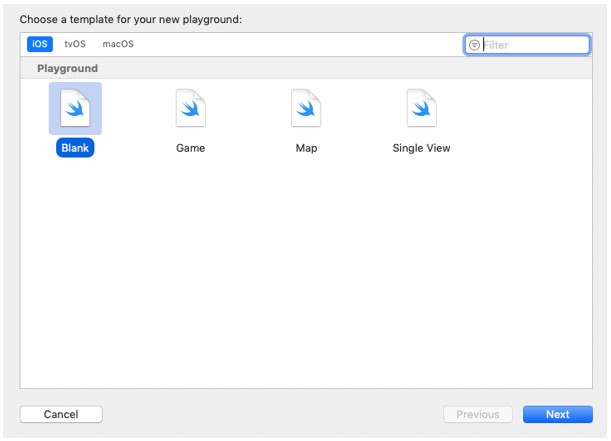
Task: Switch to the iOS tab
Action: click(x=40, y=44)
